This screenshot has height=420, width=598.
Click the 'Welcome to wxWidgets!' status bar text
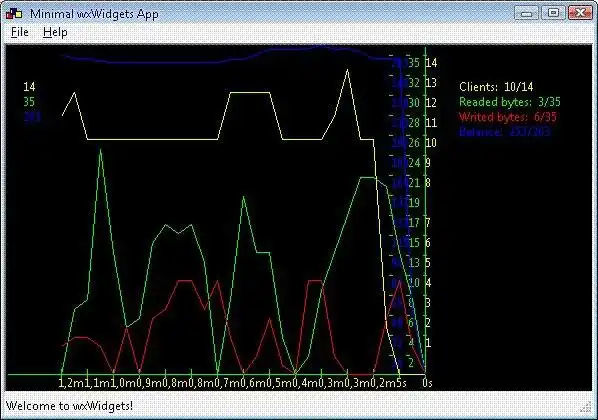[69, 406]
